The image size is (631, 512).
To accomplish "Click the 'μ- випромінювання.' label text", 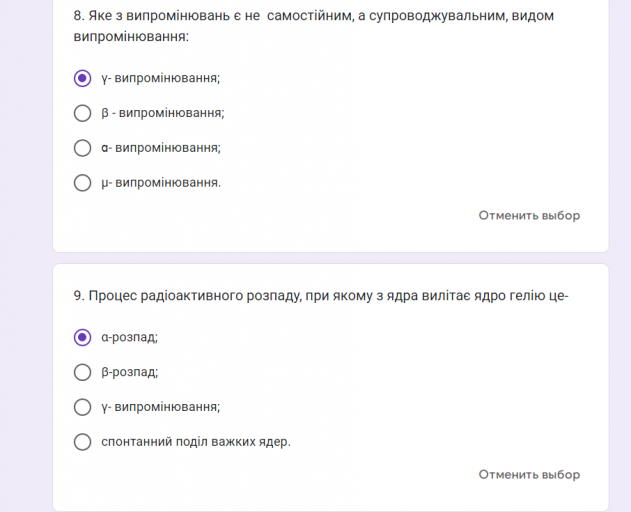I will (161, 183).
